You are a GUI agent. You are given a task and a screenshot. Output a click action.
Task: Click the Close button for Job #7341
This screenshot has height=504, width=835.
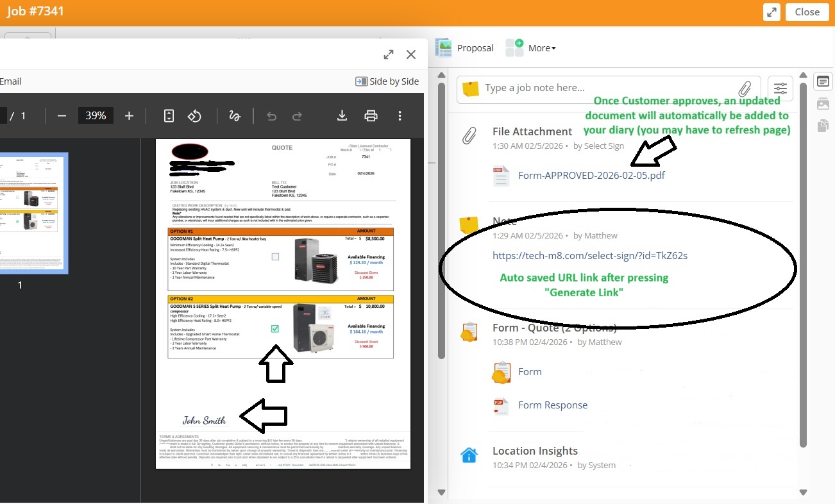tap(807, 12)
